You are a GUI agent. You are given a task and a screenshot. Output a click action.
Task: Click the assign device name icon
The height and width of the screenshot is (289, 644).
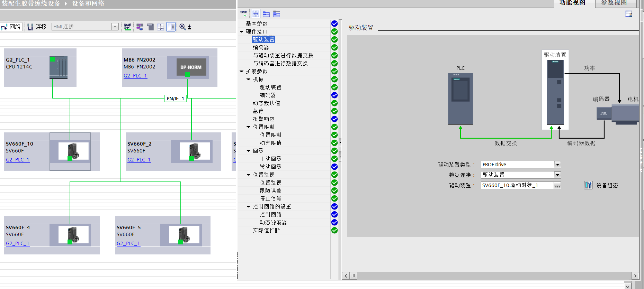(128, 27)
